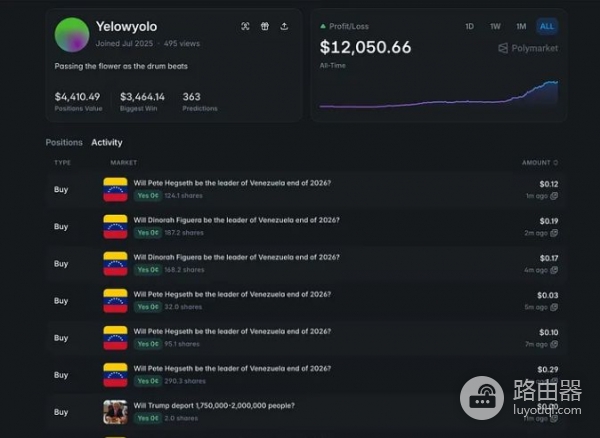Click the $0.19 amount value

(549, 221)
